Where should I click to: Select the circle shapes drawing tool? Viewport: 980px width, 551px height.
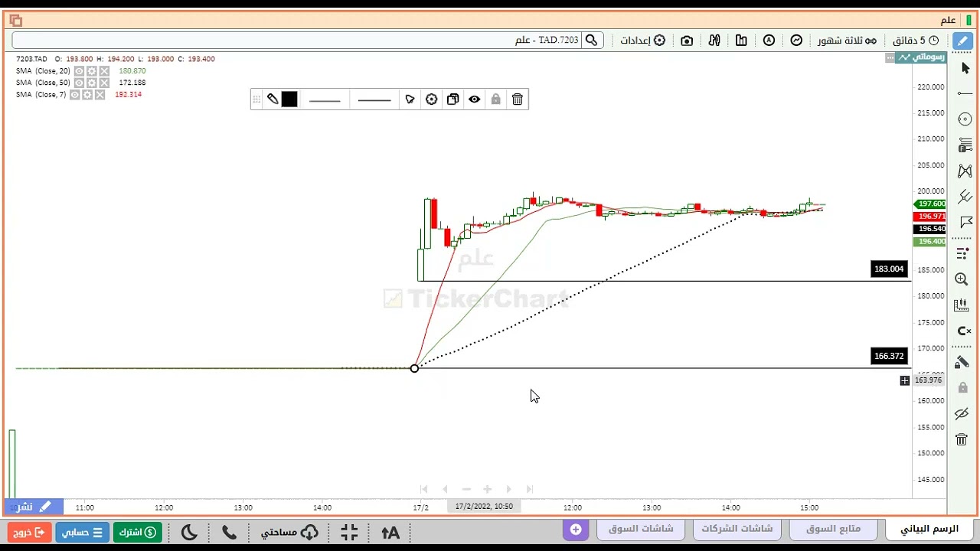(x=965, y=119)
